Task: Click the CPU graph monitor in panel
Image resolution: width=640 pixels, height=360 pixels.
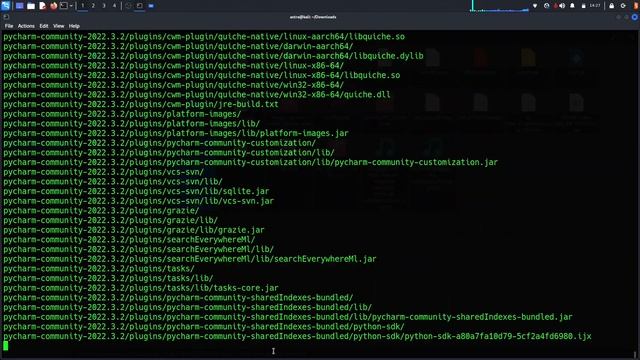Action: [x=500, y=6]
